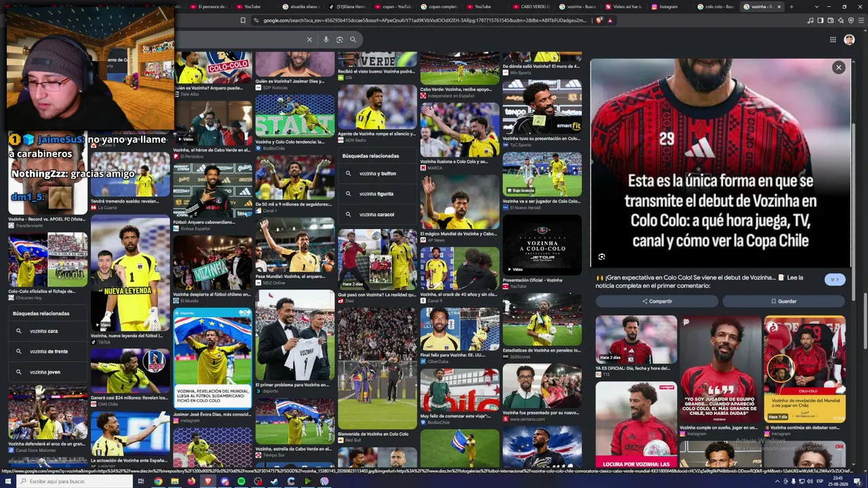Open the ESP language indicator in tray

click(x=818, y=481)
